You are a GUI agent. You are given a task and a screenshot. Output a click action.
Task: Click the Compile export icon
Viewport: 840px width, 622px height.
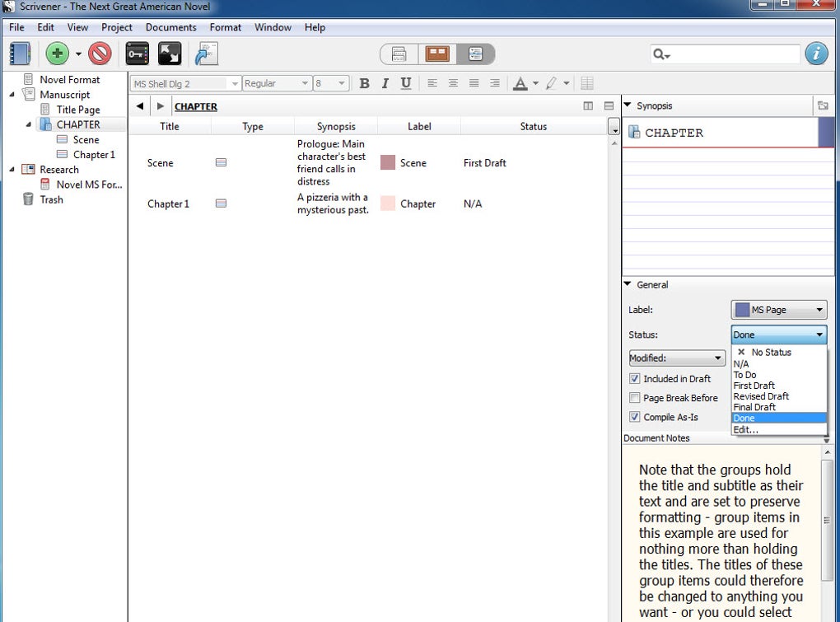206,54
